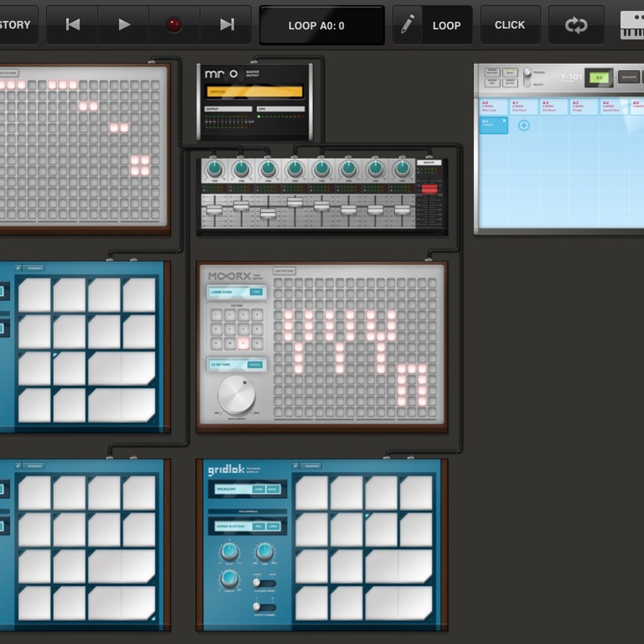Adjust the red master fader on mixer
The height and width of the screenshot is (644, 644).
[x=429, y=189]
